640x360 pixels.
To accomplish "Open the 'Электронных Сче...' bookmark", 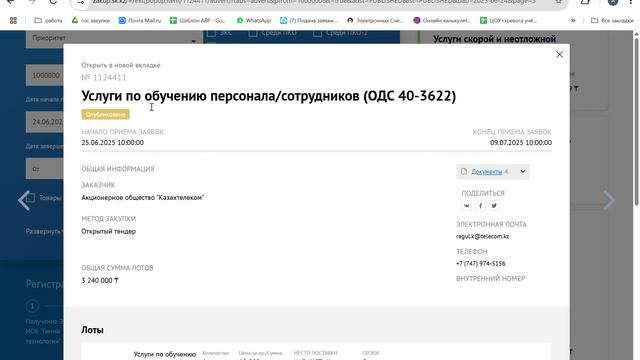I will pyautogui.click(x=375, y=20).
